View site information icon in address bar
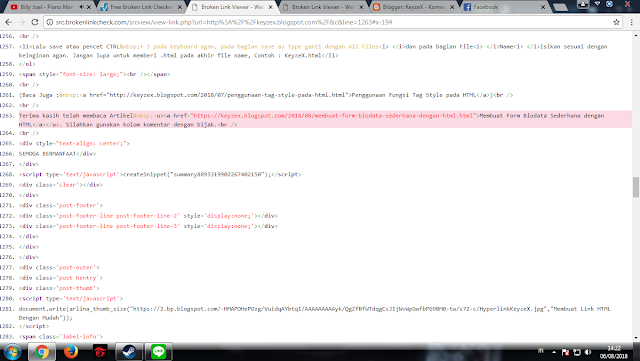Viewport: 640px width, 361px height. coord(50,22)
